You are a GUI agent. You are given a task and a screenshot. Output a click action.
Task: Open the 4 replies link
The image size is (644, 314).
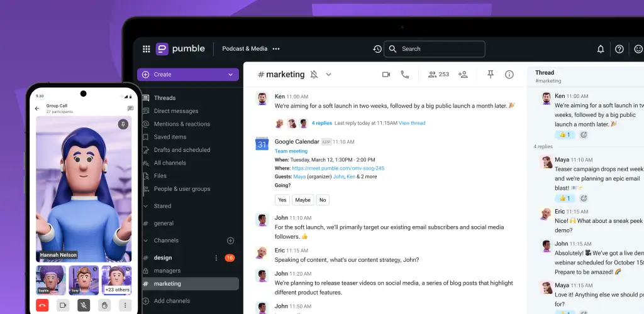tap(321, 123)
